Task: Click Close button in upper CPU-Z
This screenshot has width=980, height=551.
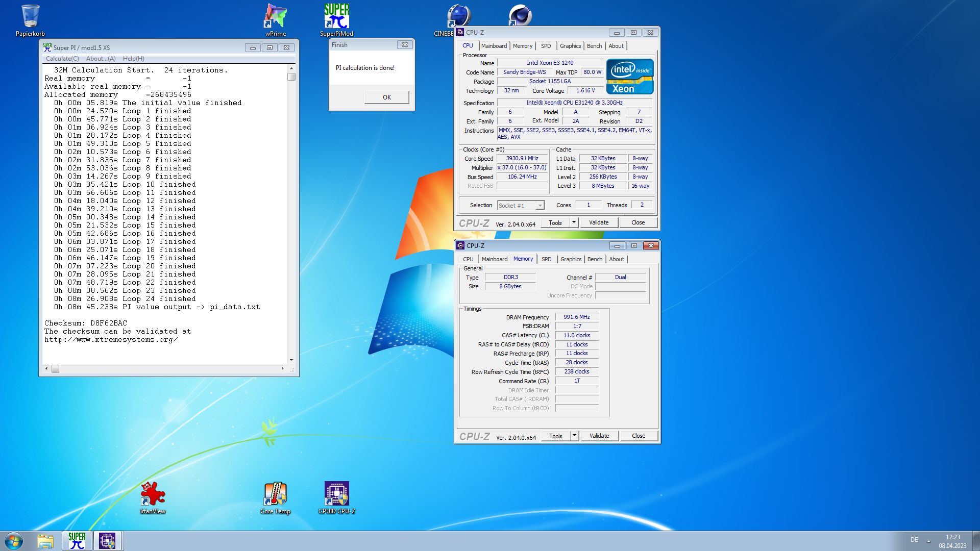Action: tap(638, 223)
